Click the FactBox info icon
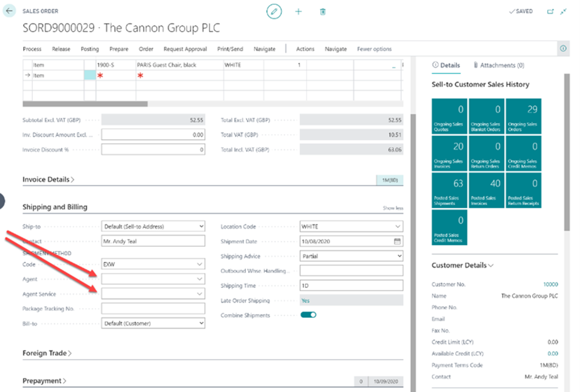The image size is (580, 392). click(563, 48)
